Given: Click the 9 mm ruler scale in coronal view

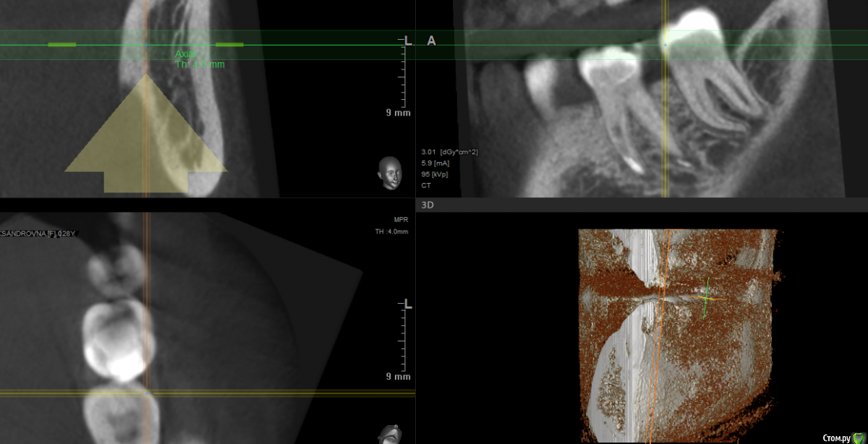Looking at the screenshot, I should (x=398, y=113).
